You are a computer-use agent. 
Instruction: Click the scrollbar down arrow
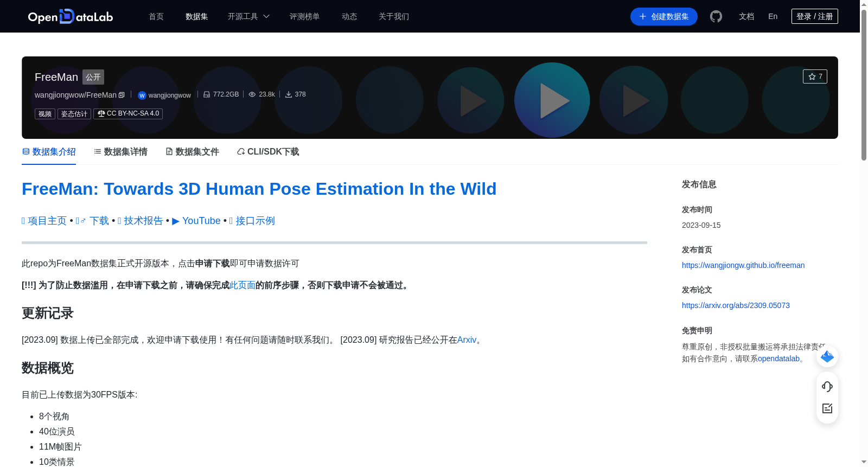[x=864, y=462]
